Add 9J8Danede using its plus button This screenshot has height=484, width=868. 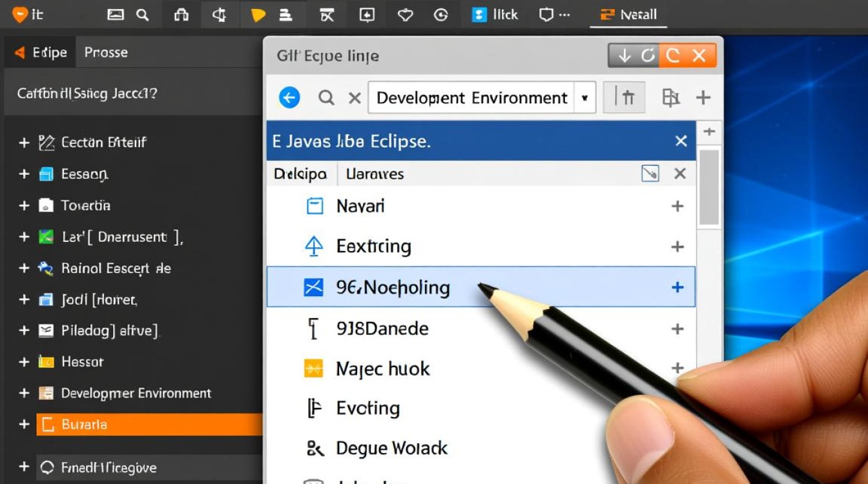click(x=678, y=328)
